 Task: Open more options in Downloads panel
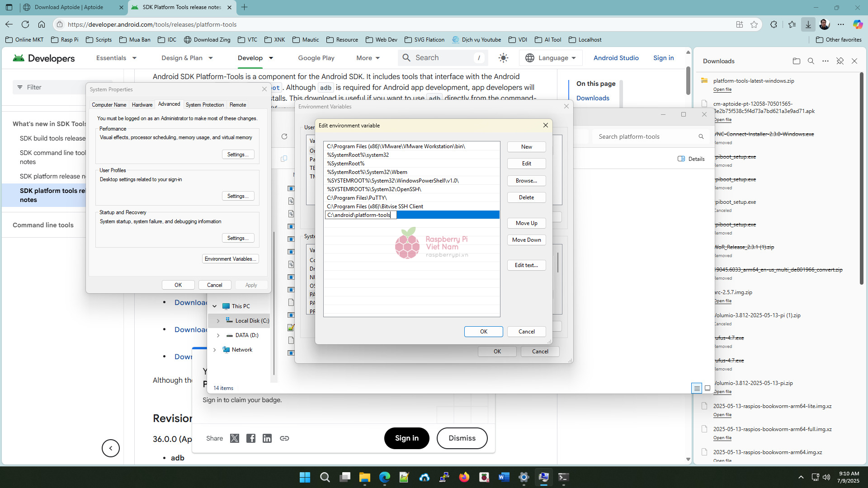tap(826, 61)
